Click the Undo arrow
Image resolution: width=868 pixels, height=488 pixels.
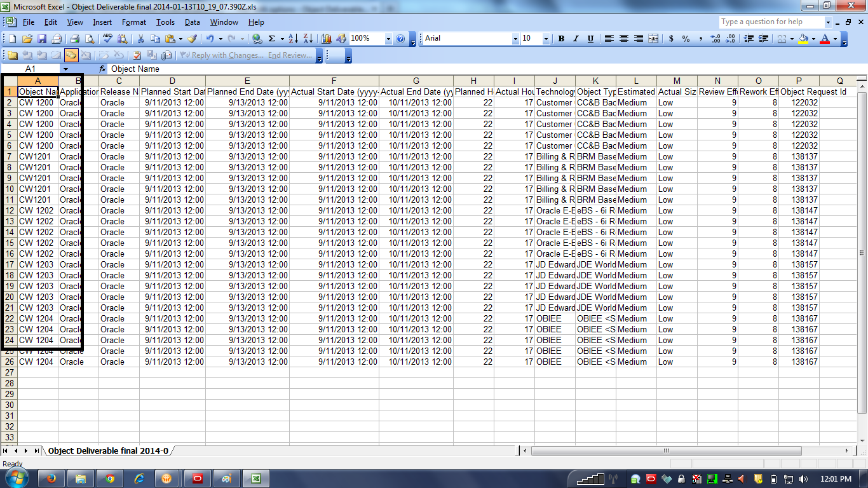coord(210,39)
